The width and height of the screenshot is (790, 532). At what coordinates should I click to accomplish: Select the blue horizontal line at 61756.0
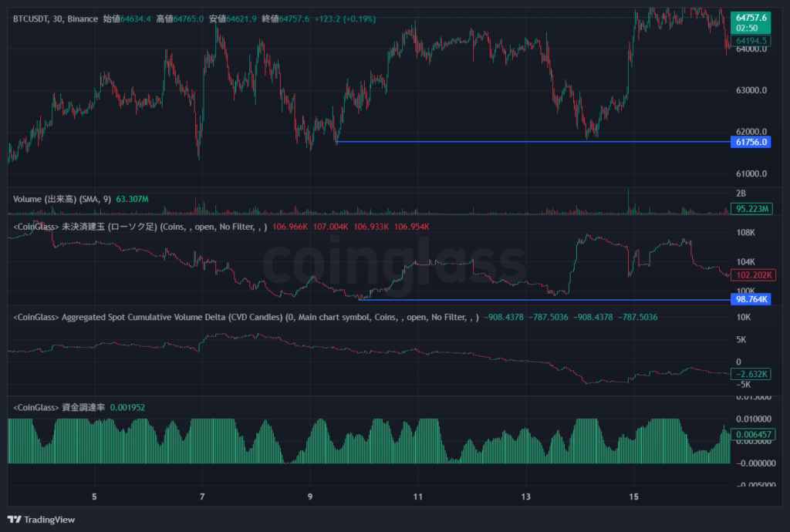point(533,142)
